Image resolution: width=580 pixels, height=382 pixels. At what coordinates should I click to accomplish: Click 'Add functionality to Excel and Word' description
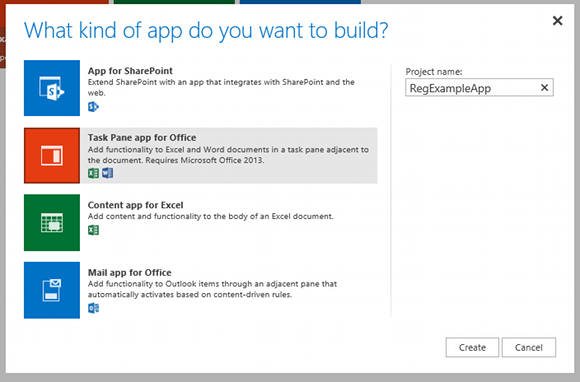(x=228, y=155)
